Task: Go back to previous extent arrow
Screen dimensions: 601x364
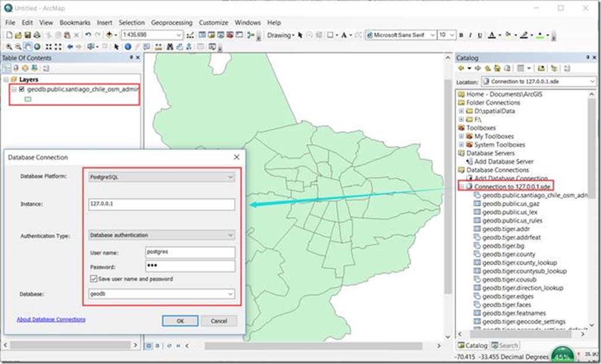Action: pyautogui.click(x=70, y=47)
